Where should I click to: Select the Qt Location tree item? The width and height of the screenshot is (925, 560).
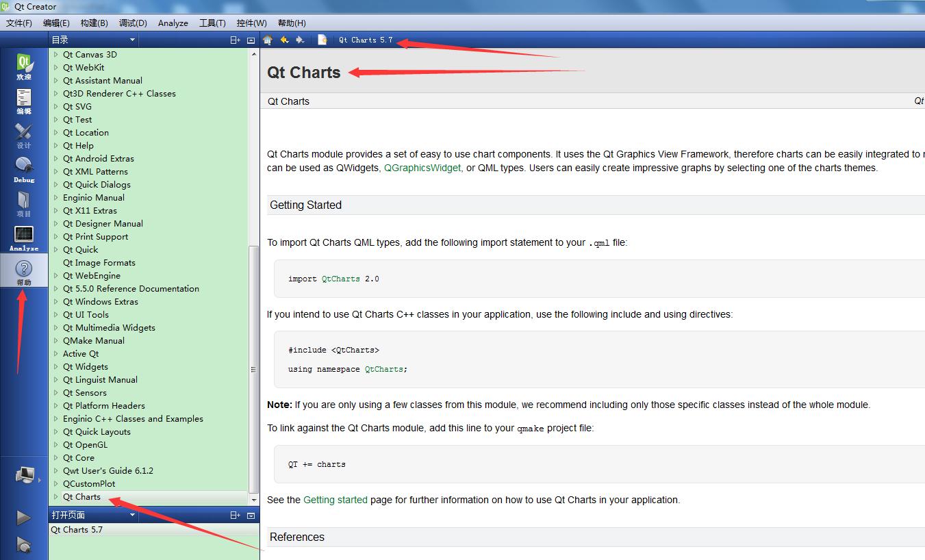click(86, 133)
